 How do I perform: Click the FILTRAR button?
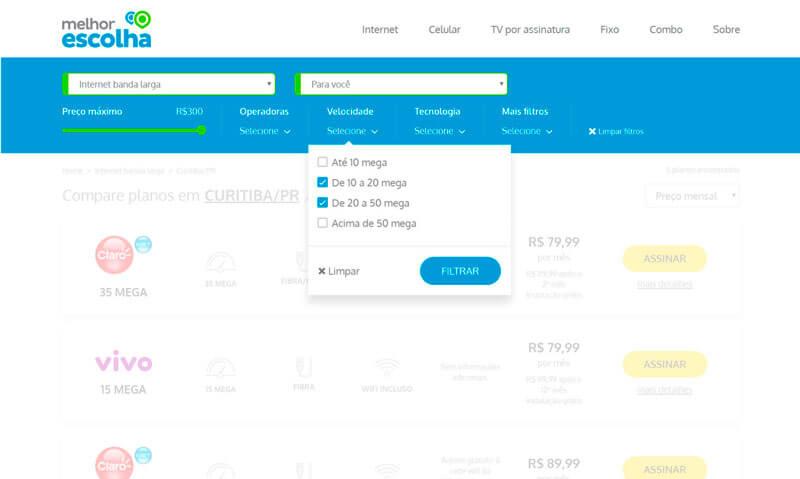click(460, 271)
